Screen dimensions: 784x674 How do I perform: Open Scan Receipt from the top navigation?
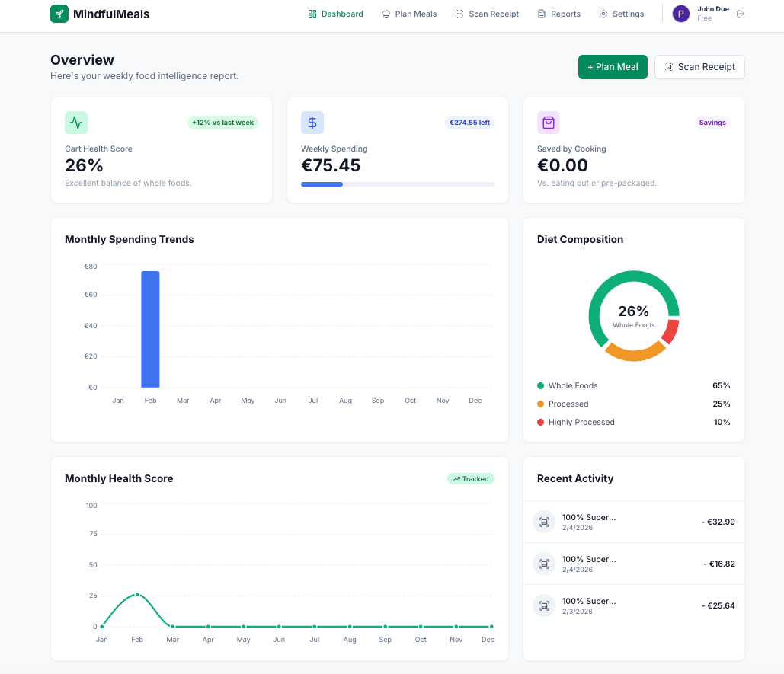click(x=487, y=14)
